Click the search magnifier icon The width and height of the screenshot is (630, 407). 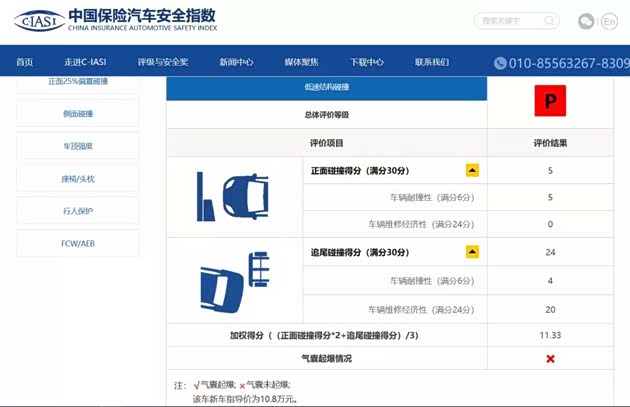(548, 21)
